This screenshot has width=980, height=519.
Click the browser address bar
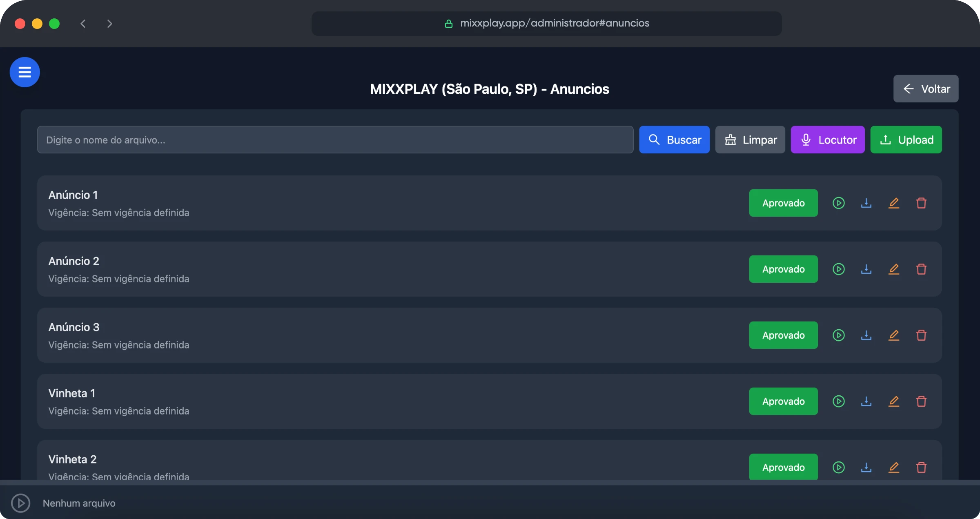(546, 23)
